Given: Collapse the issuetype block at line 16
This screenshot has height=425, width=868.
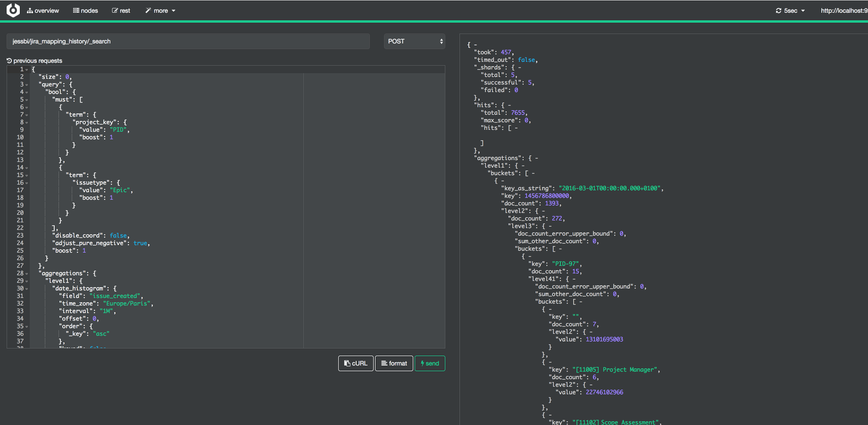Looking at the screenshot, I should (27, 183).
